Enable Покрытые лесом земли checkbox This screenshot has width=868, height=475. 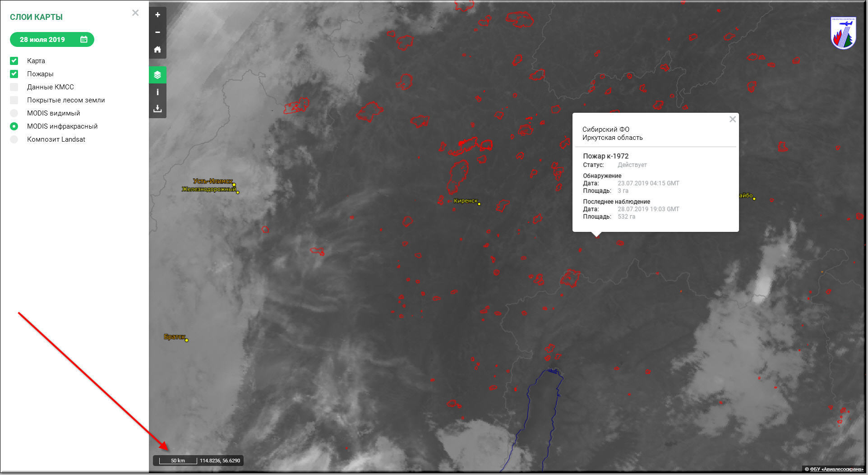coord(14,100)
